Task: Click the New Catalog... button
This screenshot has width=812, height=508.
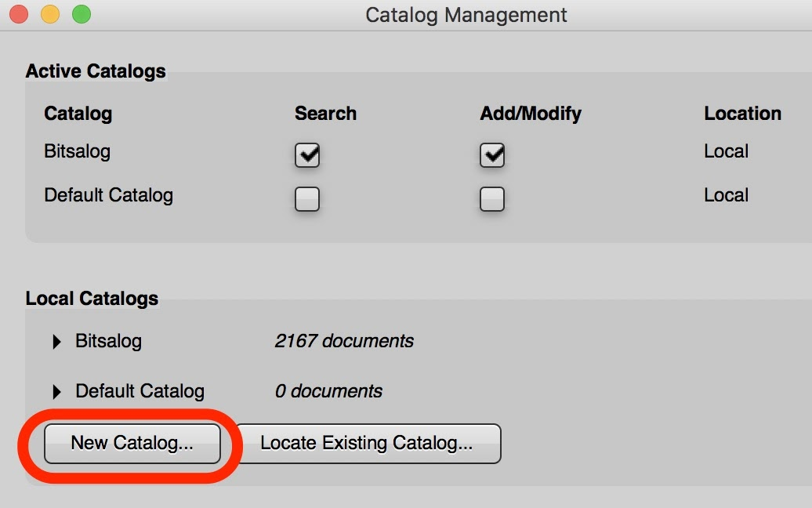Action: [x=132, y=443]
